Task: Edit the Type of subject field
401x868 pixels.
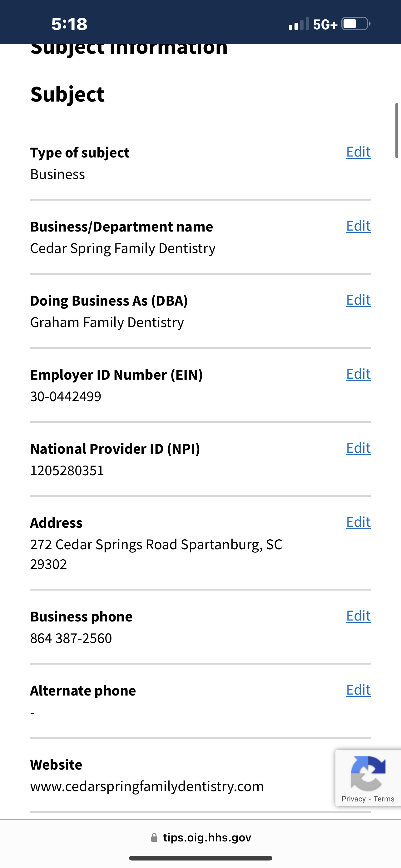Action: click(x=358, y=152)
